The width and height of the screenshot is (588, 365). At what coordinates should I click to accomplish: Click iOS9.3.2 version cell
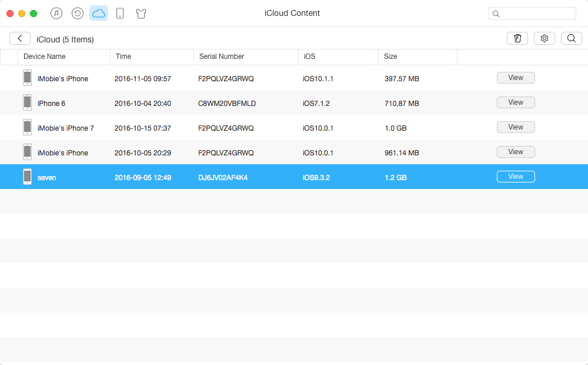tap(316, 178)
